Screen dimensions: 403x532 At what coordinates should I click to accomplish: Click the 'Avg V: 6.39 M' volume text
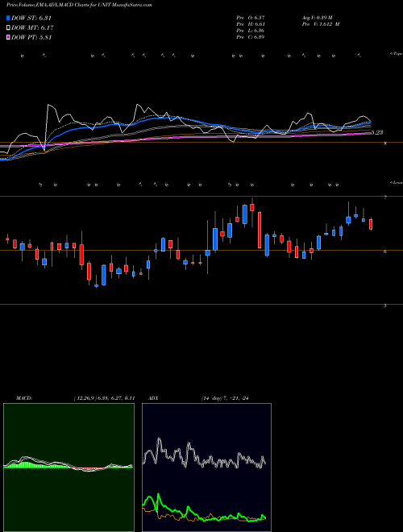click(x=318, y=17)
